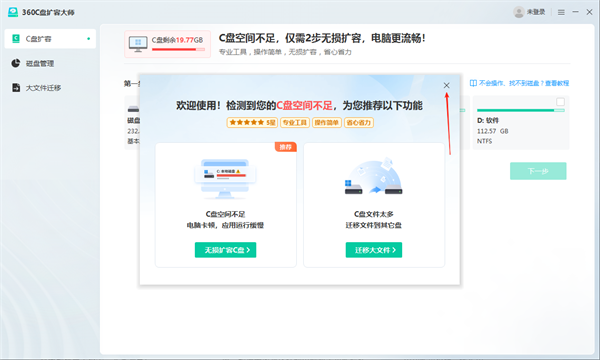Close the welcome recommendation dialog
The width and height of the screenshot is (600, 360).
pyautogui.click(x=446, y=85)
